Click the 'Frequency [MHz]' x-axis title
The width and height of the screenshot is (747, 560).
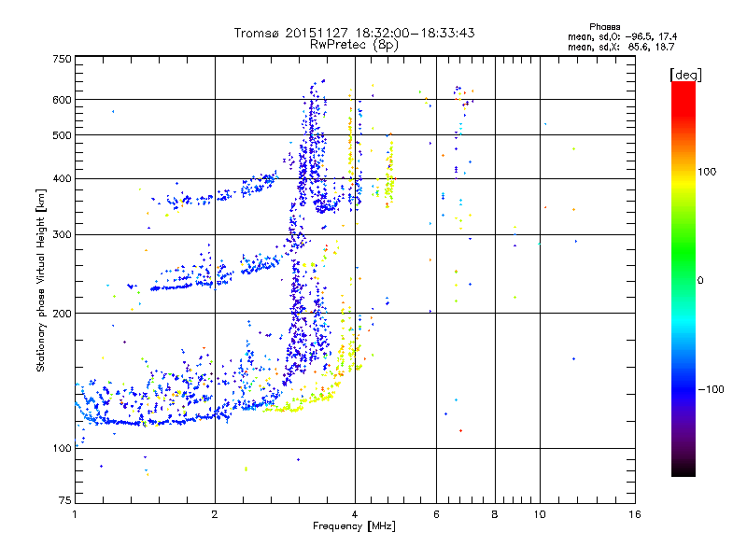pyautogui.click(x=354, y=526)
